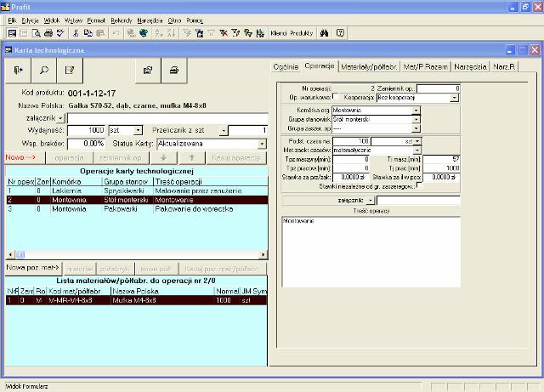Switch to the Narzędzia tab in the card

pos(470,66)
